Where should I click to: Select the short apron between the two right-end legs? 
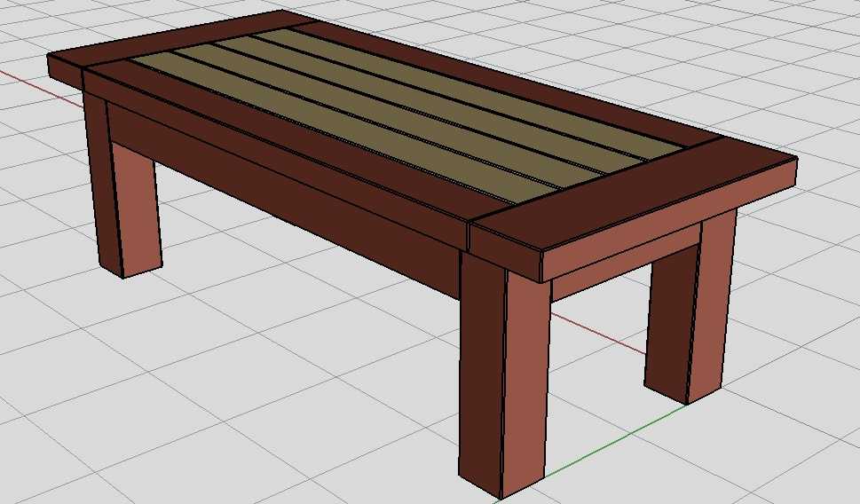(x=626, y=264)
